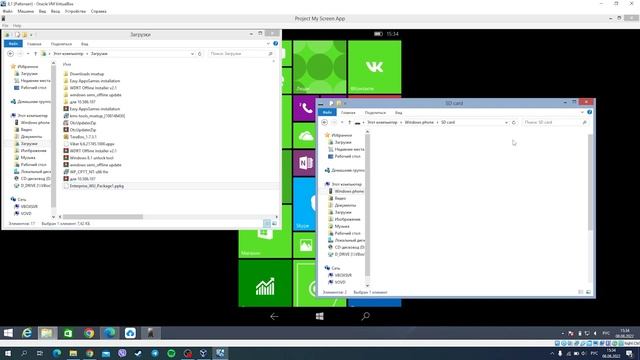This screenshot has height=360, width=640.
Task: Expand ribbon chevron in SD card window
Action: point(582,112)
